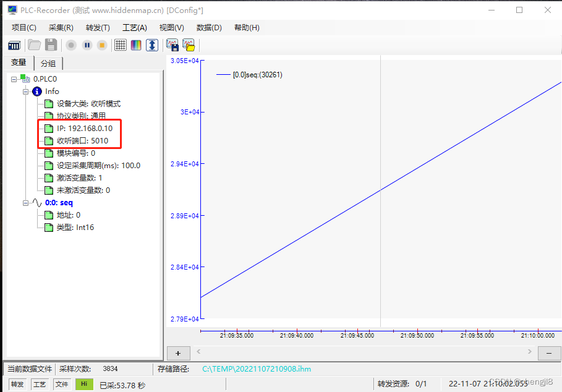Click the IP: 192.168.0.10 row
Viewport: 562px width, 392px height.
85,128
